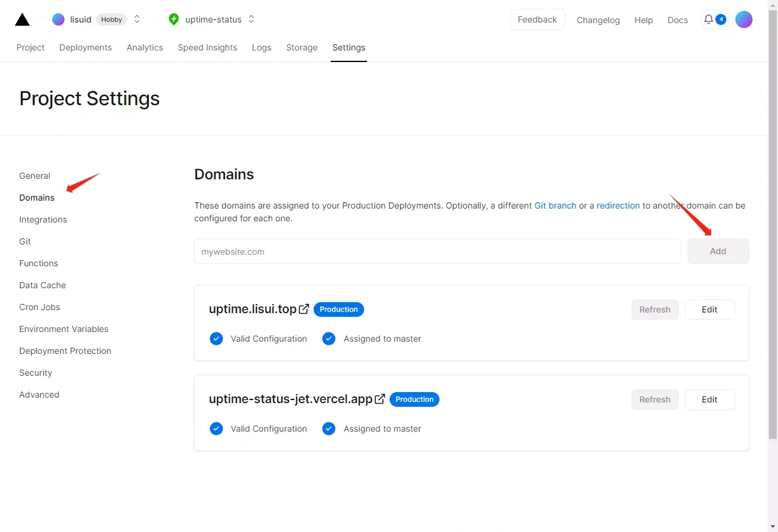Open Cron Jobs settings in sidebar
Screen dimensions: 778x532
coord(40,307)
